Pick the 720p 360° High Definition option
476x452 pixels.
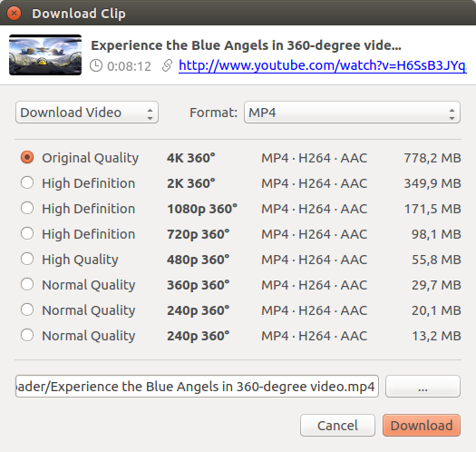click(x=27, y=234)
